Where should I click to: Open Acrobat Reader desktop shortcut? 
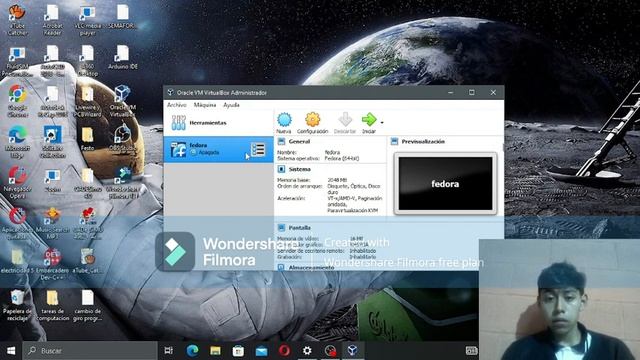tap(52, 20)
